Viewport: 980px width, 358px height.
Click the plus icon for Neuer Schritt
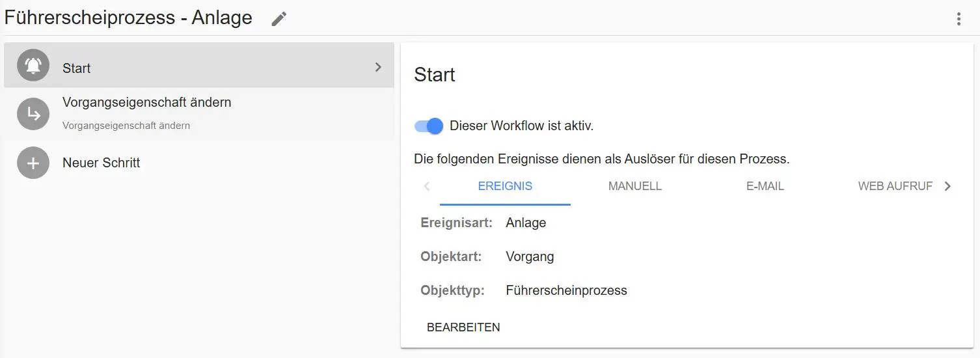pos(33,163)
